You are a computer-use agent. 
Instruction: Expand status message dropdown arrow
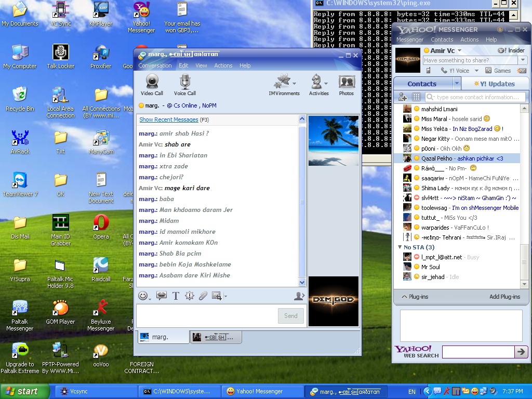[523, 60]
